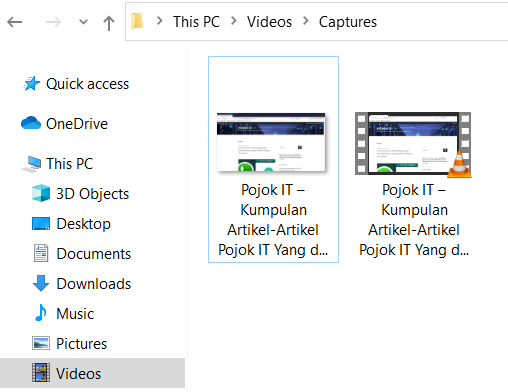Click the Documents page icon
Image resolution: width=508 pixels, height=392 pixels.
[x=41, y=253]
